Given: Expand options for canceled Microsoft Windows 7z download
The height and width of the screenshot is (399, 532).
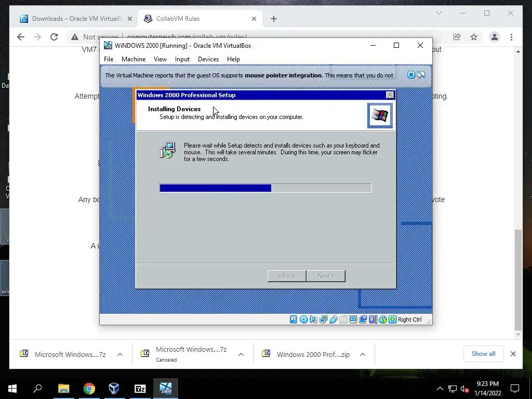Looking at the screenshot, I should pos(241,354).
